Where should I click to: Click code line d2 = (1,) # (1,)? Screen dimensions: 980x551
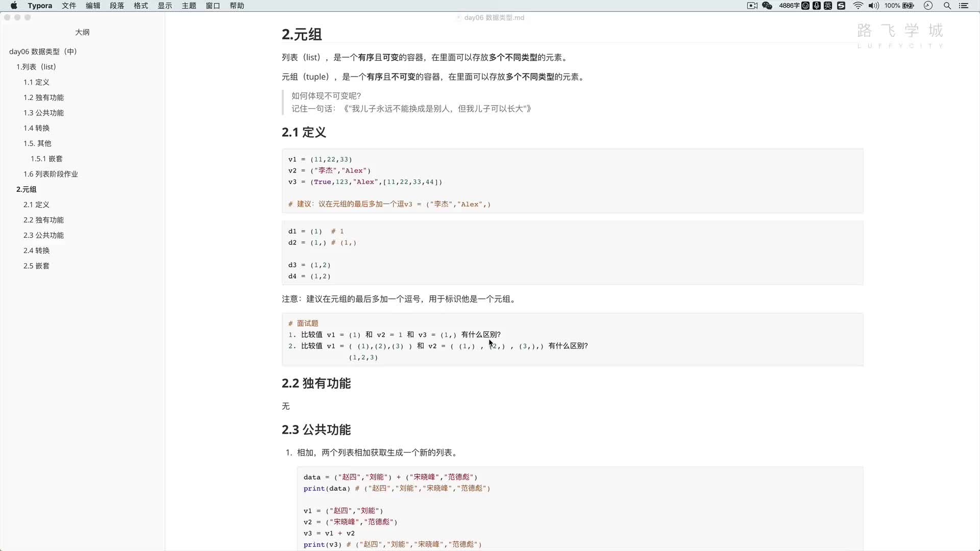click(322, 243)
